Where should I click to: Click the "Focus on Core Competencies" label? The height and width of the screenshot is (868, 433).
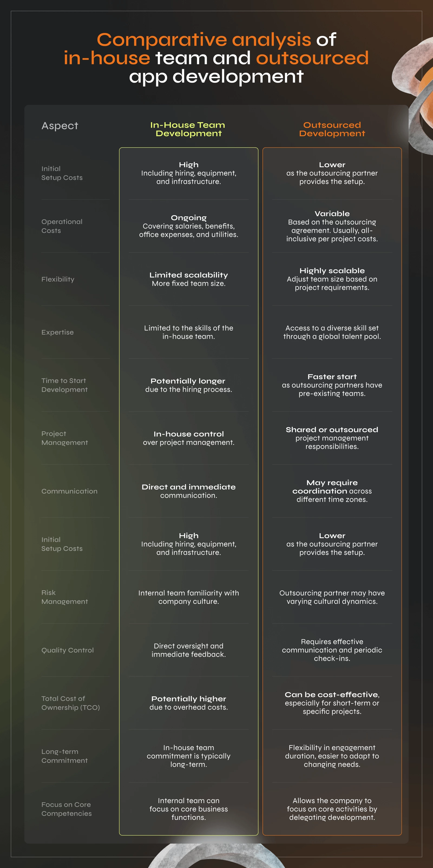pyautogui.click(x=66, y=809)
